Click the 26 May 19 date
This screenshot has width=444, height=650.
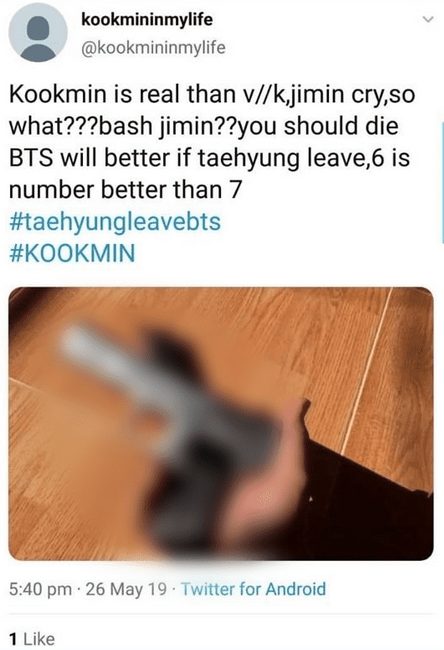[126, 589]
